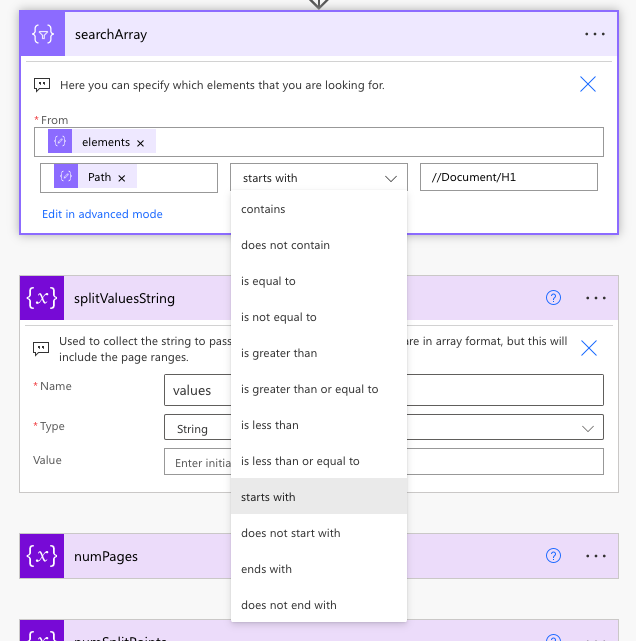Screen dimensions: 636x641
Task: Dismiss the searchArray note with X
Action: (588, 84)
